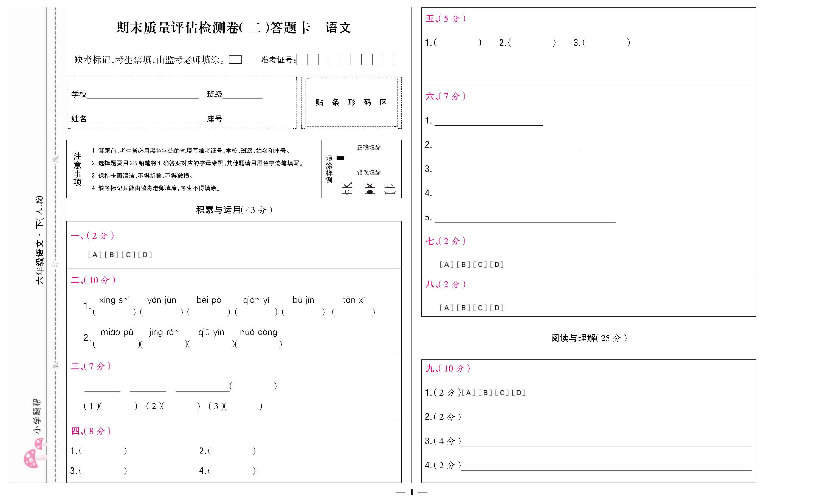This screenshot has width=823, height=504.
Task: Click the 阅读与理解 section heading
Action: 589,338
